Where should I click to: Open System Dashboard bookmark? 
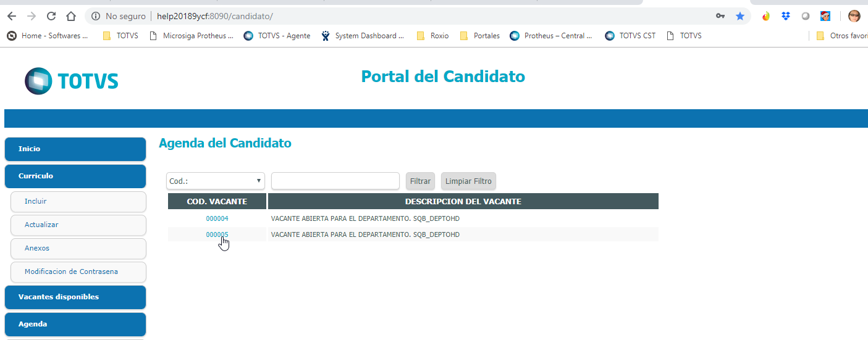click(363, 36)
